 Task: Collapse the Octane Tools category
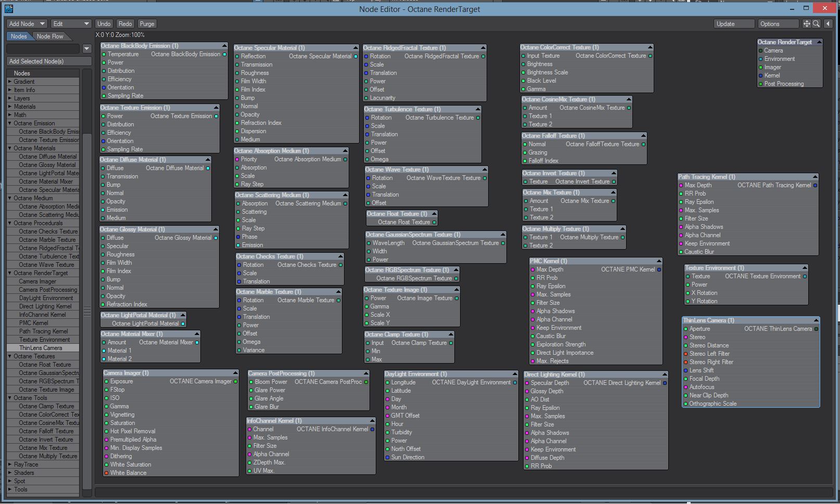click(x=10, y=398)
